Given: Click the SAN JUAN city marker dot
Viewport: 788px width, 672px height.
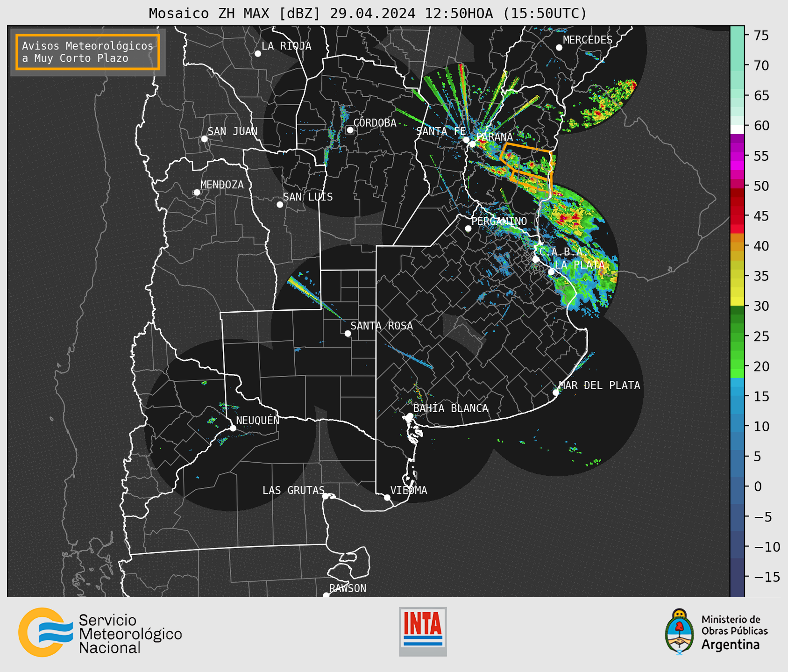Looking at the screenshot, I should (204, 139).
